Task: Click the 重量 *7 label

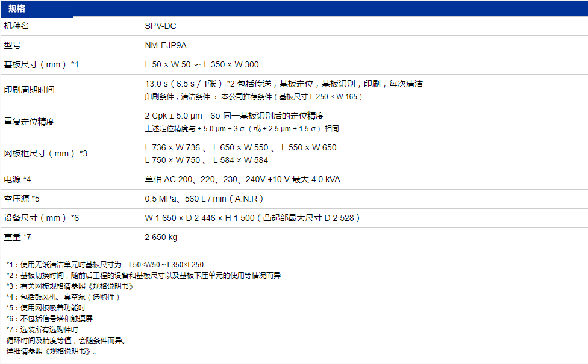Action: click(17, 237)
